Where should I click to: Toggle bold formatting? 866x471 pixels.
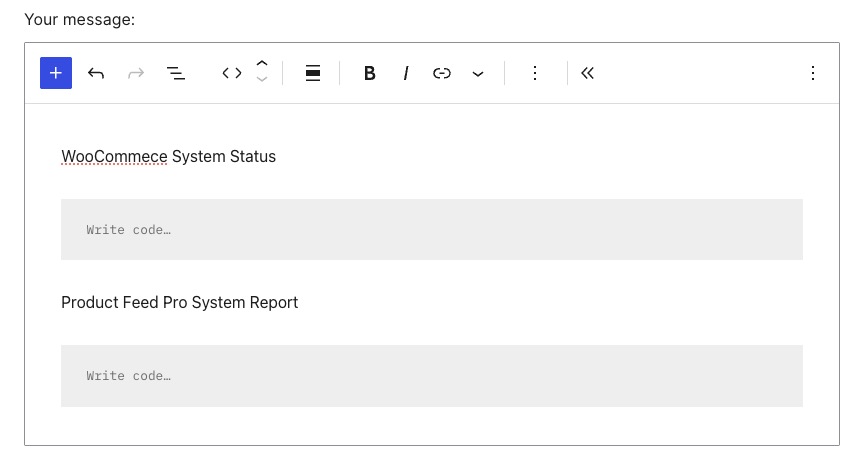(x=369, y=73)
